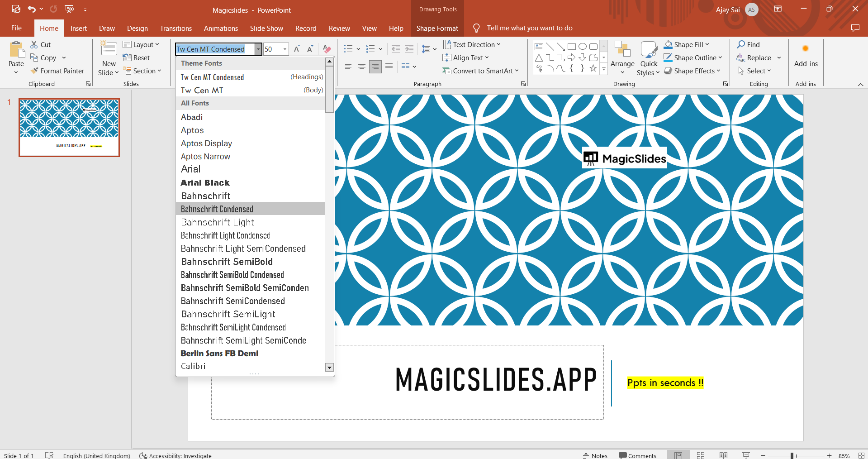This screenshot has height=459, width=868.
Task: Click the zoom slider handle
Action: tap(792, 455)
